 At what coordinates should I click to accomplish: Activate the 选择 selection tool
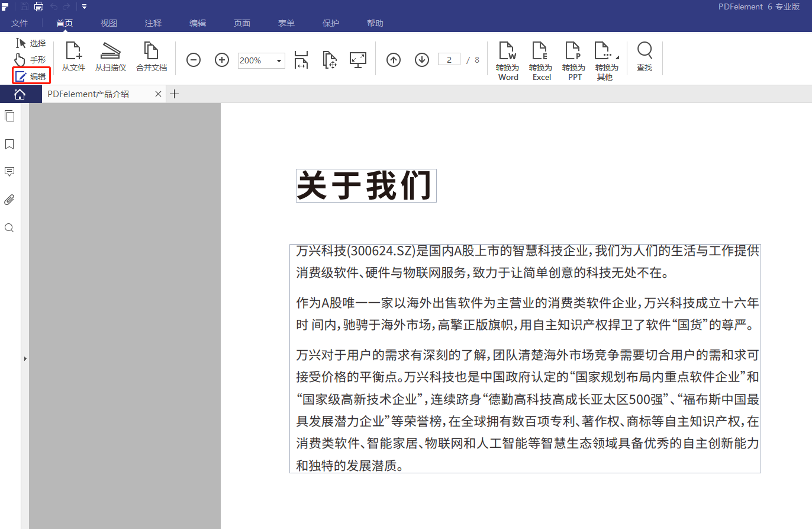pyautogui.click(x=31, y=43)
